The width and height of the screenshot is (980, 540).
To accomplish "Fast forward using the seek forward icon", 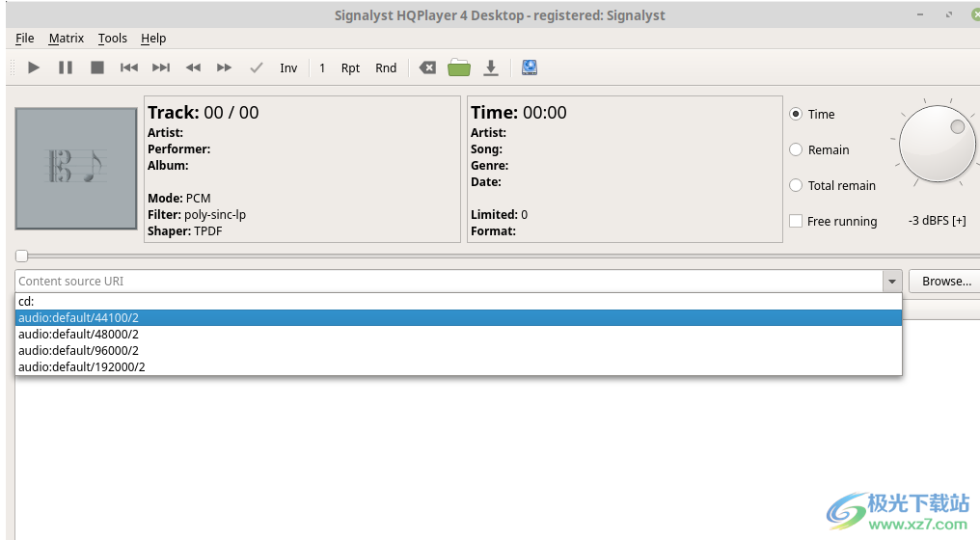I will (225, 67).
